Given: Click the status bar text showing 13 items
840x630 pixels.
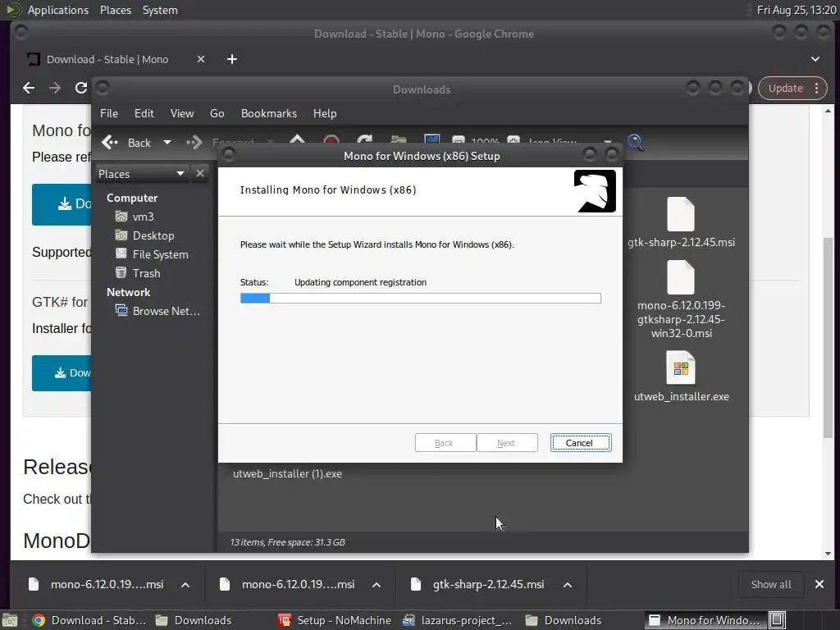Looking at the screenshot, I should 287,542.
